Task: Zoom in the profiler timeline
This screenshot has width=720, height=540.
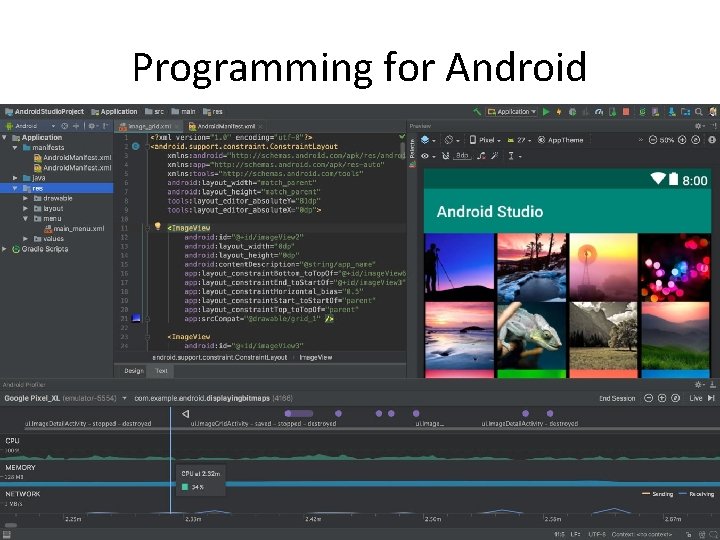Action: click(662, 398)
